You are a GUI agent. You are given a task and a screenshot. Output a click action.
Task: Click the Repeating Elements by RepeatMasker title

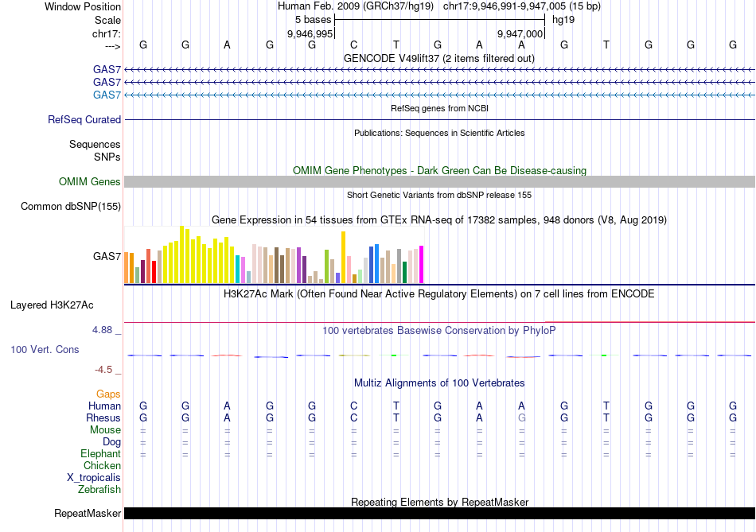(x=439, y=502)
